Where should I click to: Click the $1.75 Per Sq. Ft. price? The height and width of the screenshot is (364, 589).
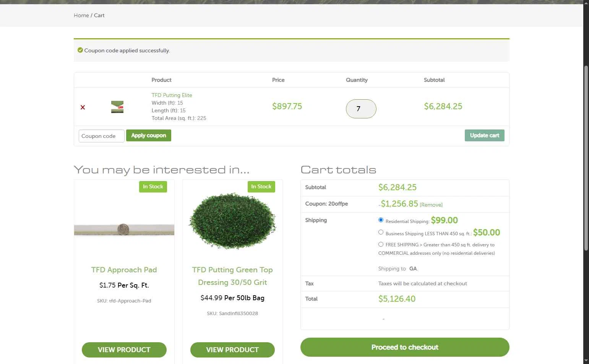124,285
